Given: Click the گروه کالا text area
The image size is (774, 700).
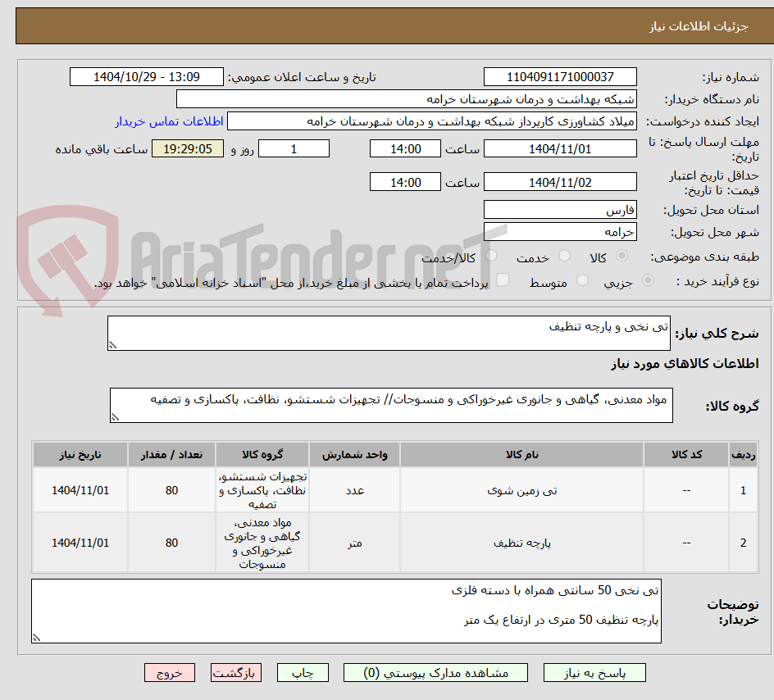Looking at the screenshot, I should 391,406.
